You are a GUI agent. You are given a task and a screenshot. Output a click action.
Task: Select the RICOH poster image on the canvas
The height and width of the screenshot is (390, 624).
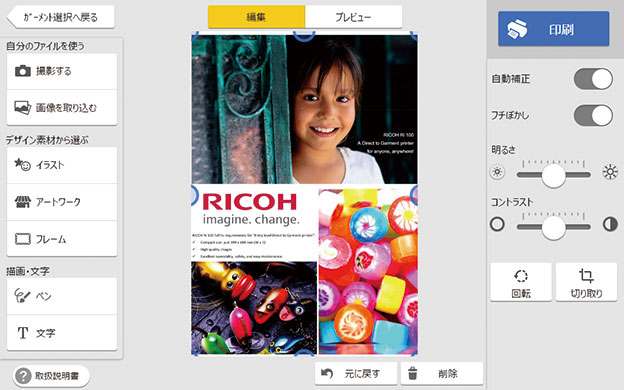point(304,195)
